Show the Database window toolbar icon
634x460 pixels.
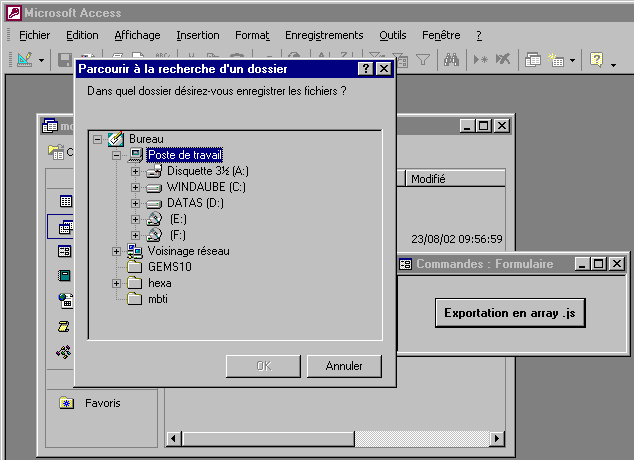coord(533,60)
